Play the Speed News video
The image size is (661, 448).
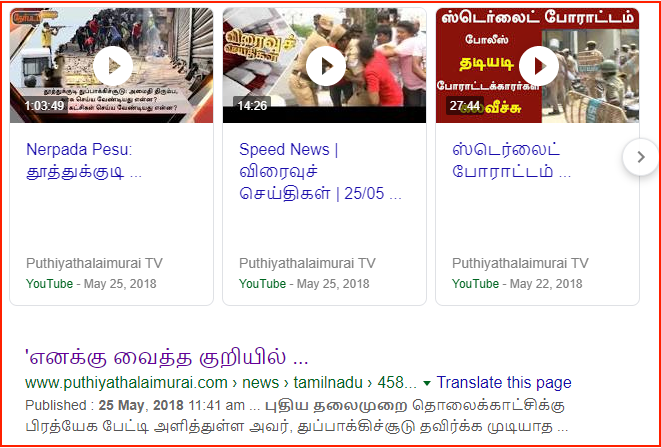pyautogui.click(x=326, y=66)
